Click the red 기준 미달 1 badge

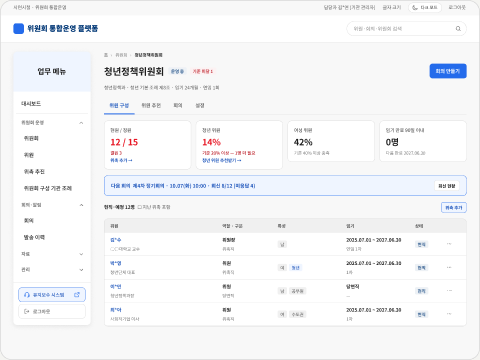202,71
